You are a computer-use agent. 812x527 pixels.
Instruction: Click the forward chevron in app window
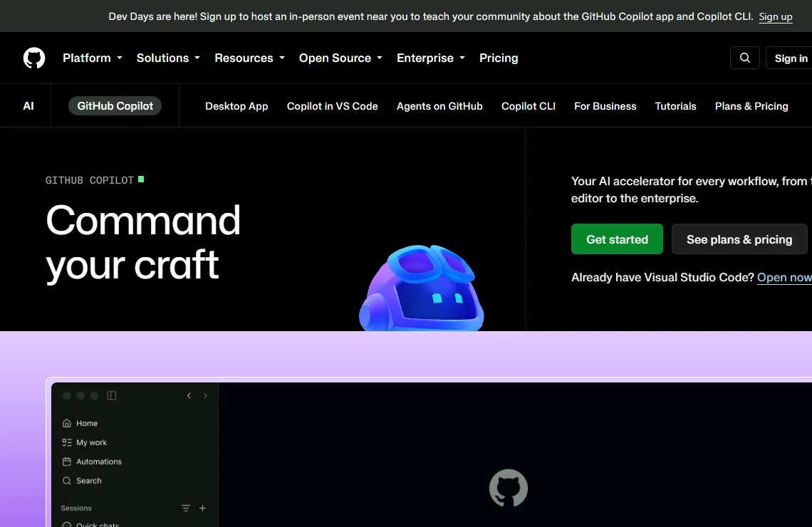(x=206, y=395)
